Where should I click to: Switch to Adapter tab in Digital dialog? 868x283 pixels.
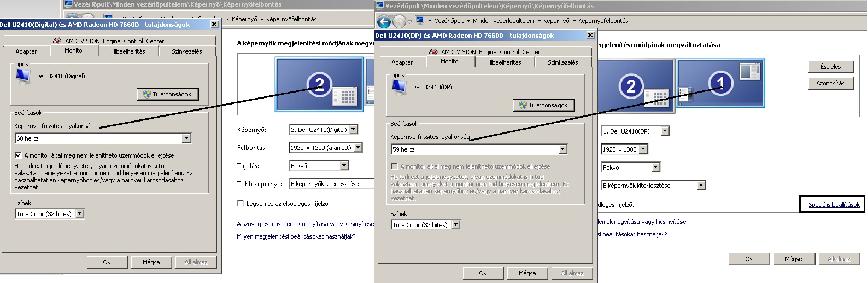click(26, 51)
